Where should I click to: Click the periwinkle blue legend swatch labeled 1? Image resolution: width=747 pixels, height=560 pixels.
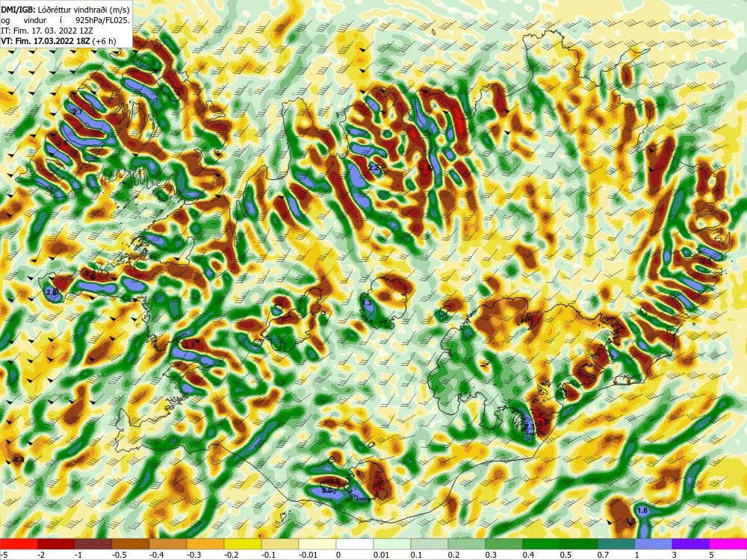654,544
